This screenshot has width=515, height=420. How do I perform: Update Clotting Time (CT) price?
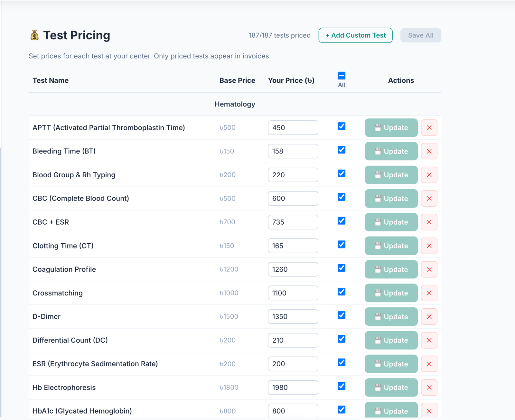391,246
